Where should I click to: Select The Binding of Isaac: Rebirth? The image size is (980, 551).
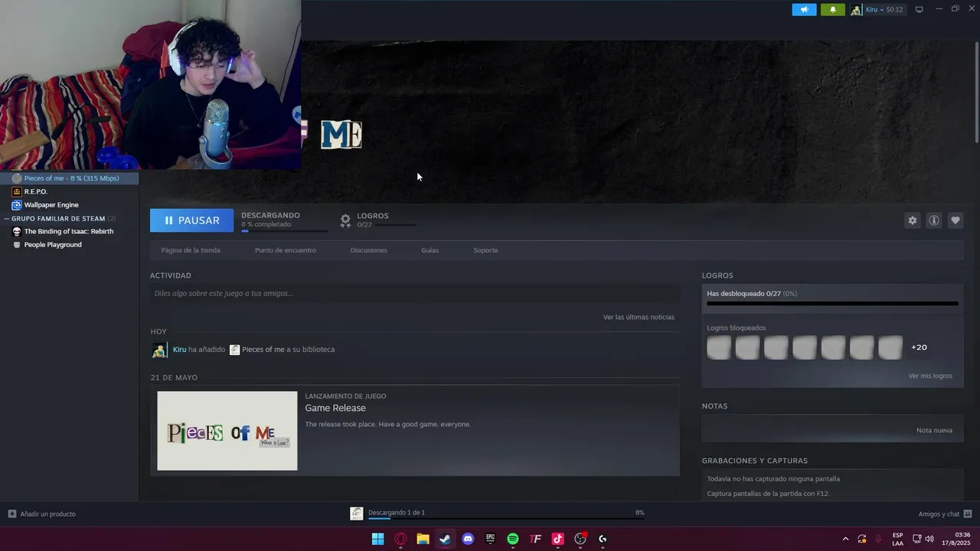[69, 231]
